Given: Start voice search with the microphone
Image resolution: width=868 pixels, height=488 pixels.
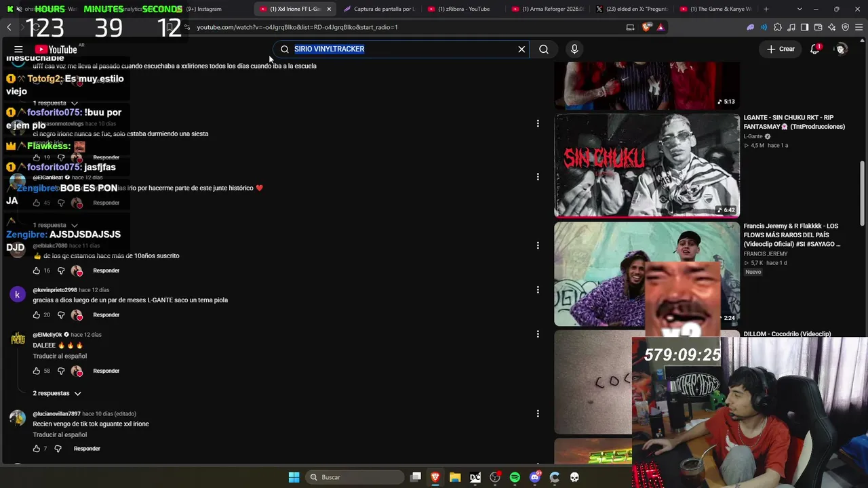Looking at the screenshot, I should click(x=574, y=49).
